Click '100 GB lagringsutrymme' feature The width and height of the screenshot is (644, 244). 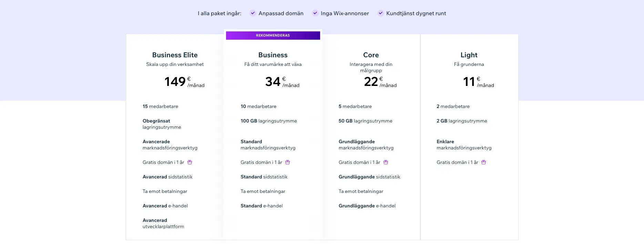(269, 121)
